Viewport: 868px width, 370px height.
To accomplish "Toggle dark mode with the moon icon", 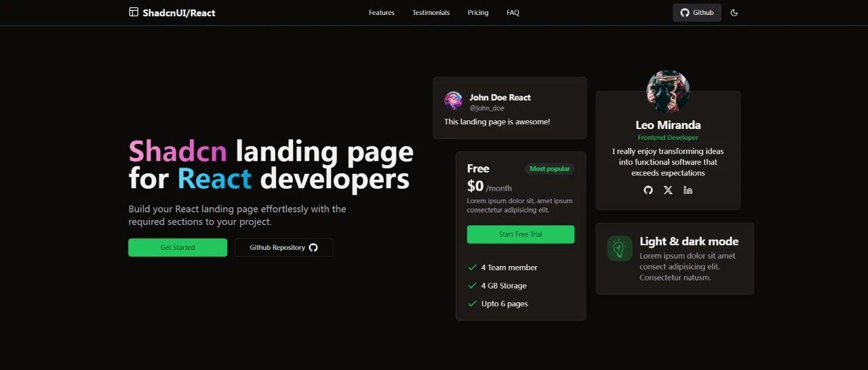I will 734,12.
